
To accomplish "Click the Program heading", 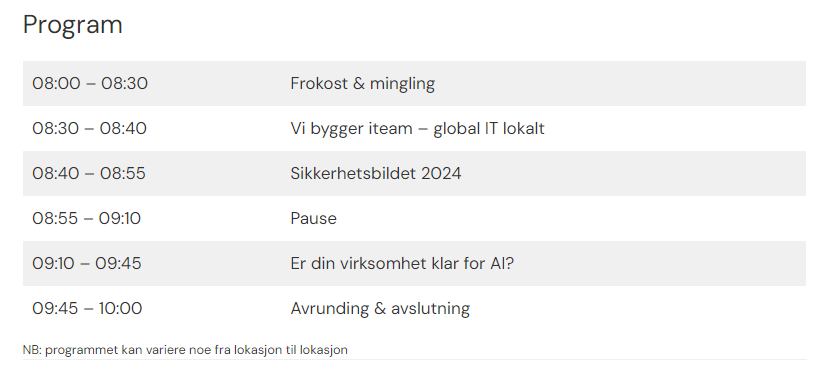I will tap(72, 25).
